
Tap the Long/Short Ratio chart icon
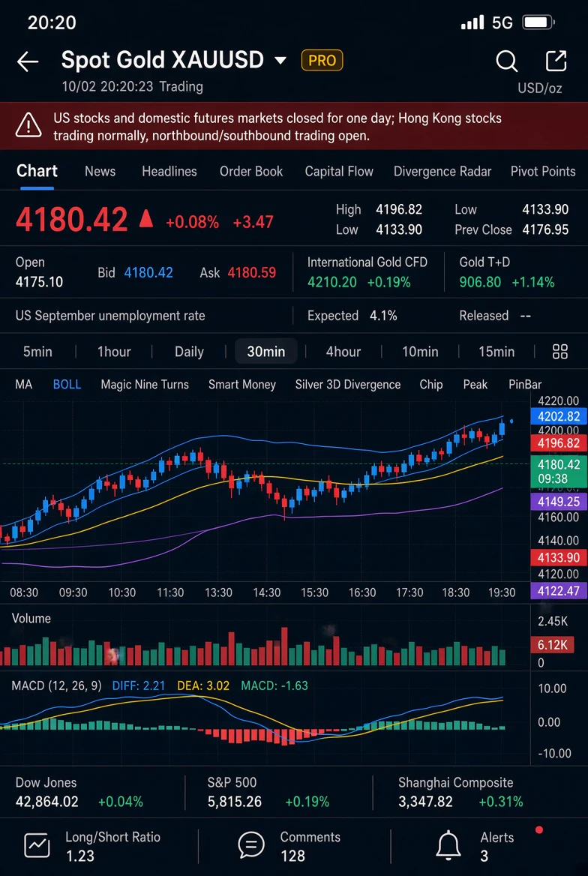pyautogui.click(x=37, y=845)
